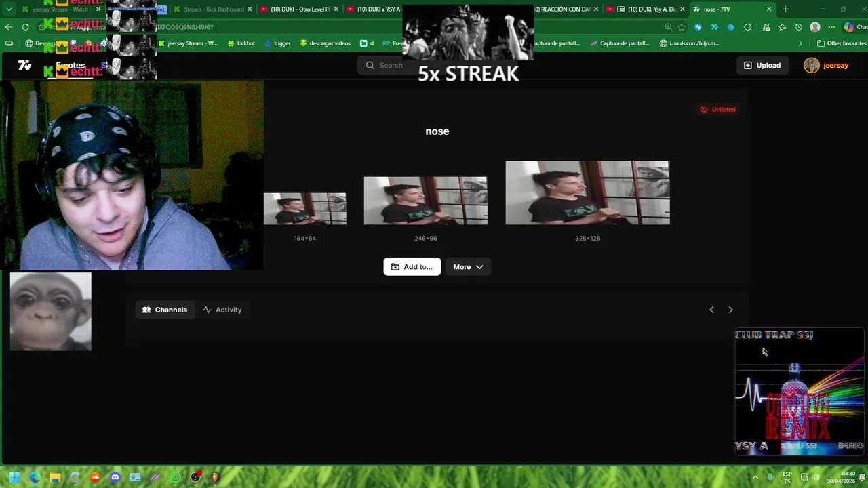This screenshot has height=488, width=868.
Task: Open the browser Extensions puzzle icon
Action: (747, 27)
